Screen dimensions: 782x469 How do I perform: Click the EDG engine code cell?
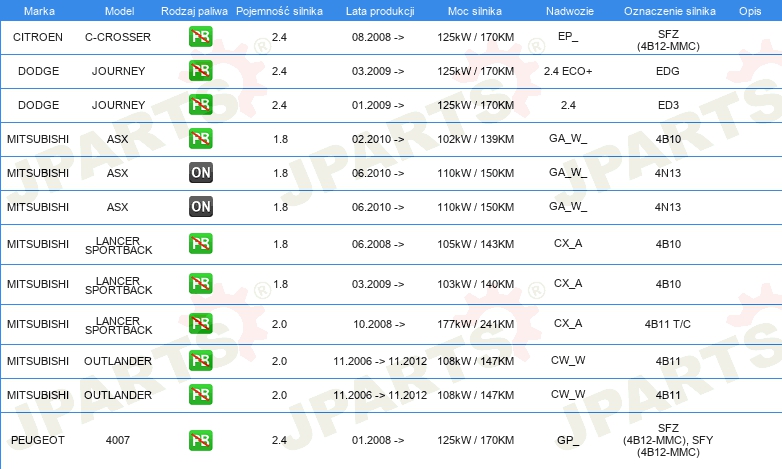tap(668, 71)
